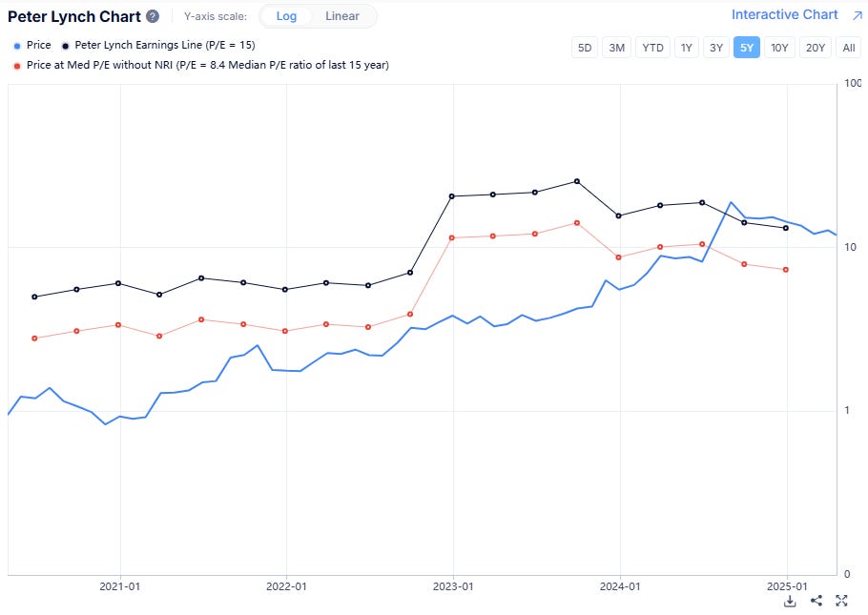Select the 10Y time range
The width and height of the screenshot is (868, 615).
(x=779, y=48)
